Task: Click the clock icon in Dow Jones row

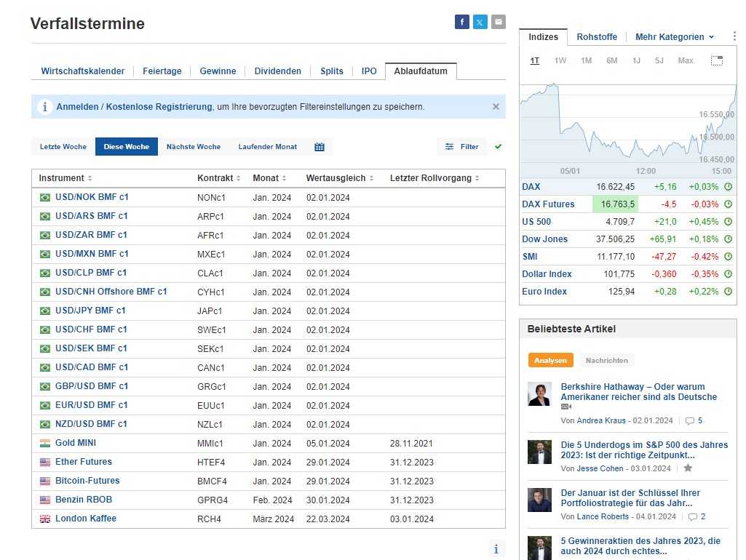Action: point(728,239)
